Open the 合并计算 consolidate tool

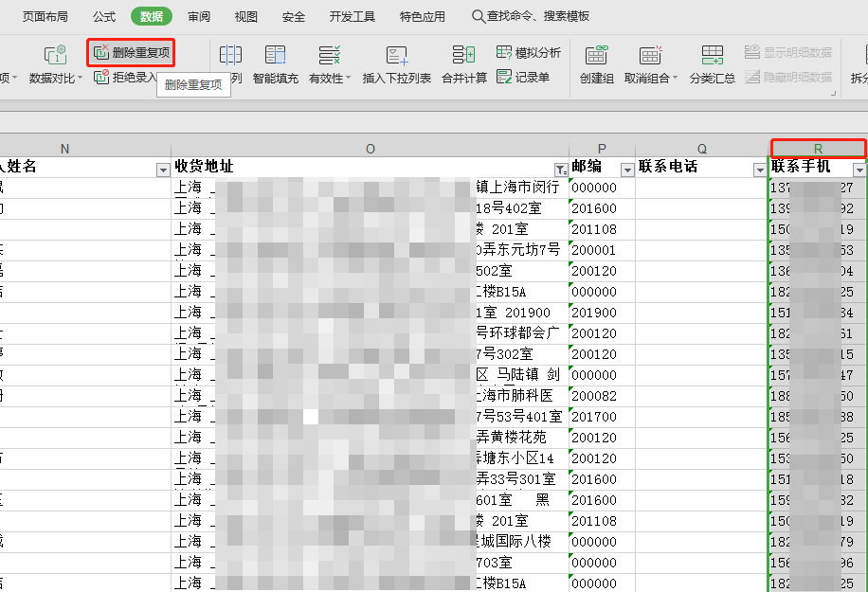click(x=464, y=56)
